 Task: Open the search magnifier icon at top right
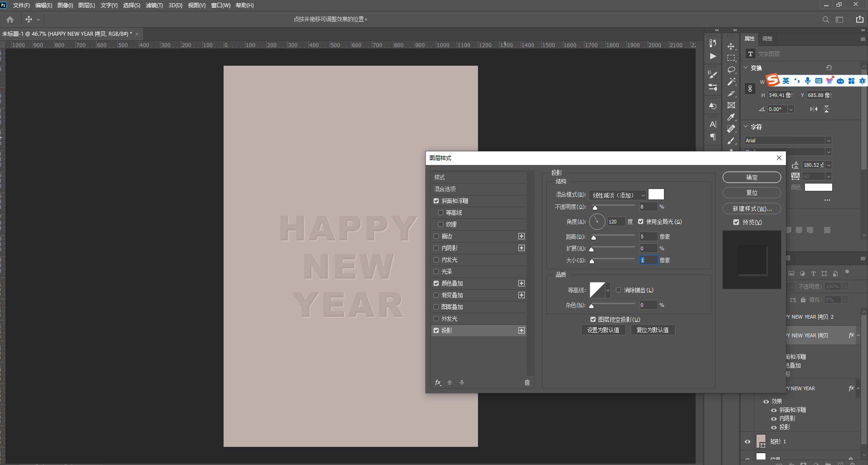point(825,19)
